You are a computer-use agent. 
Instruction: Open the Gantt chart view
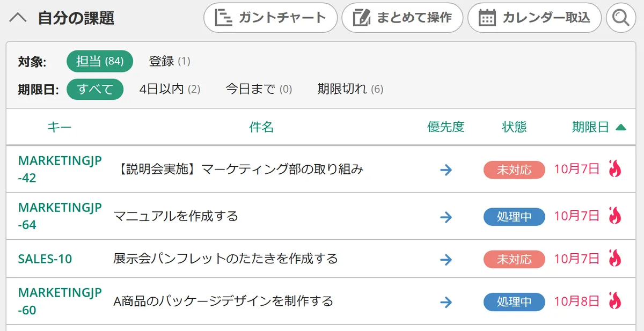[270, 18]
